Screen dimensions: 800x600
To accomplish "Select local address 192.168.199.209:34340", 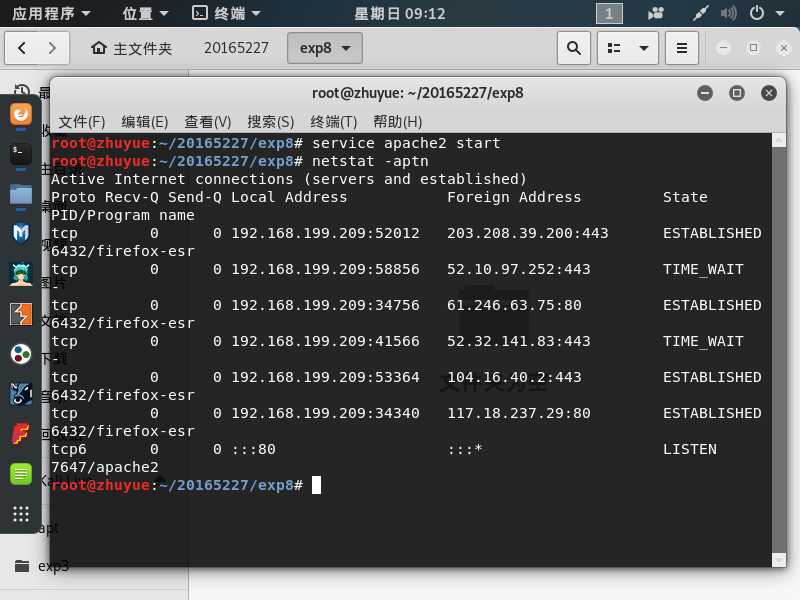I will [x=326, y=413].
